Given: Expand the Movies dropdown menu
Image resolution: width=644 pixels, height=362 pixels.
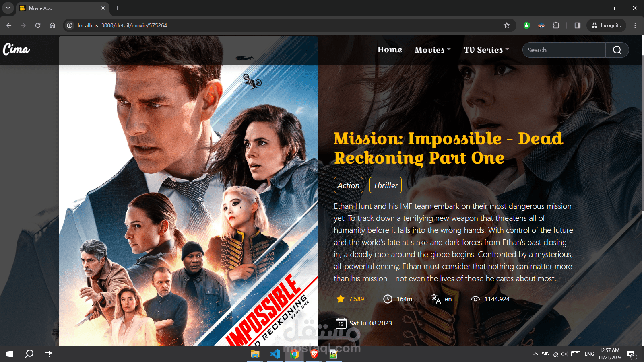Looking at the screenshot, I should tap(433, 50).
